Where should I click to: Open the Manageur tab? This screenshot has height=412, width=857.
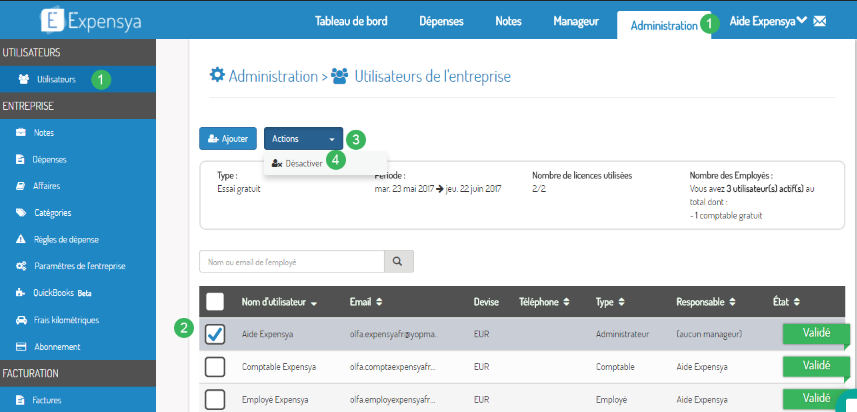pyautogui.click(x=576, y=21)
